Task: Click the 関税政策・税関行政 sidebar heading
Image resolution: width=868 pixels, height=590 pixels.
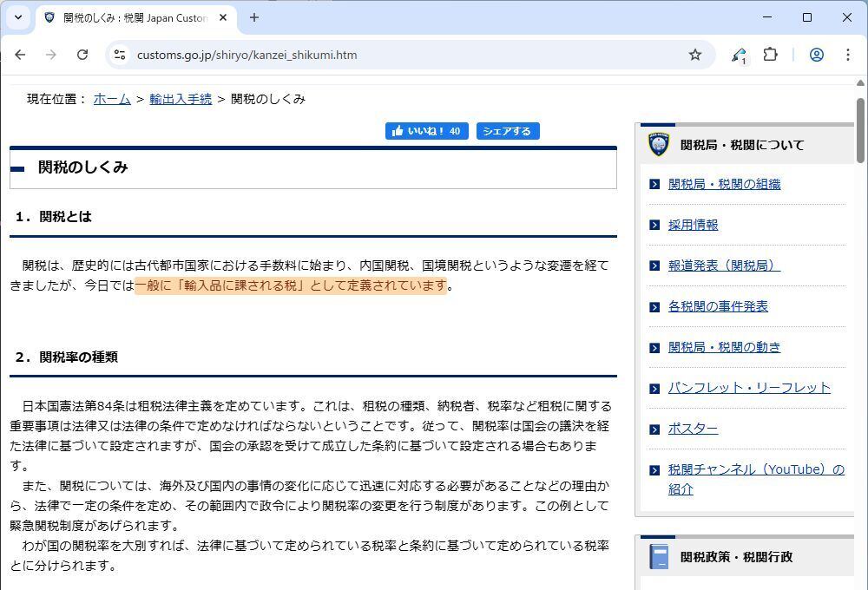Action: point(736,557)
